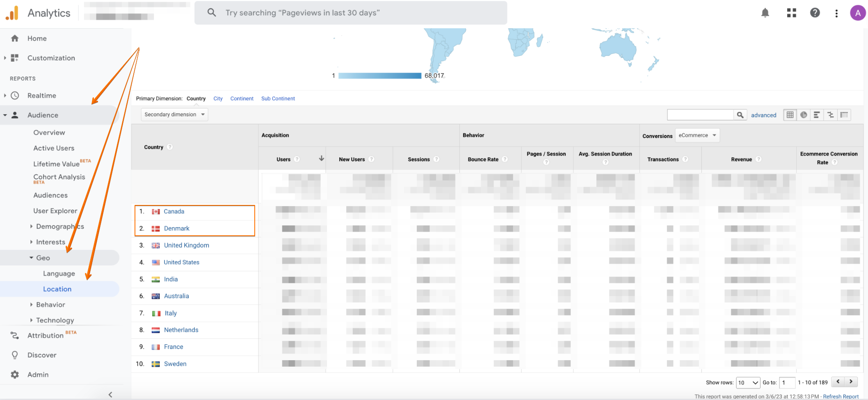Click the advanced filter link
Screen dimensions: 868x400
click(763, 115)
